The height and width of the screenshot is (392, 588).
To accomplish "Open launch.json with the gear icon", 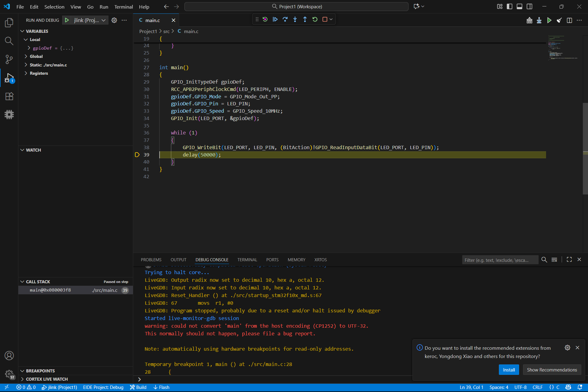I will click(114, 20).
